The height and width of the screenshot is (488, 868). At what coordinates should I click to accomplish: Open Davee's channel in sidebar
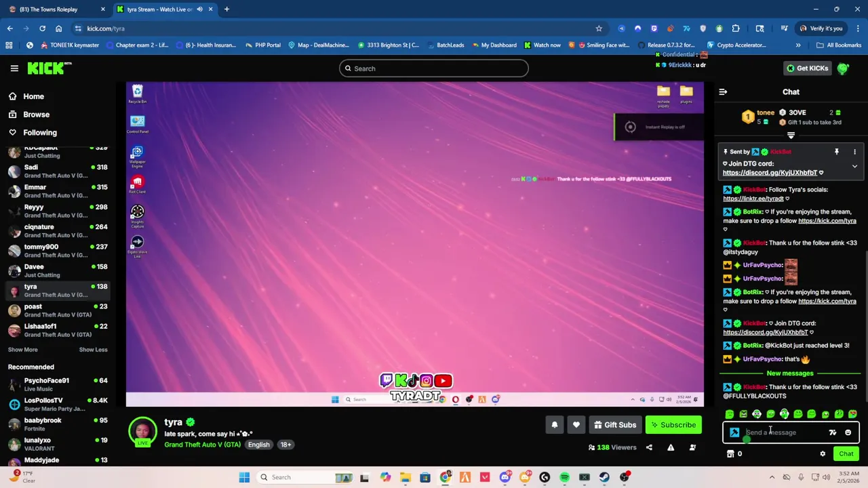point(58,270)
